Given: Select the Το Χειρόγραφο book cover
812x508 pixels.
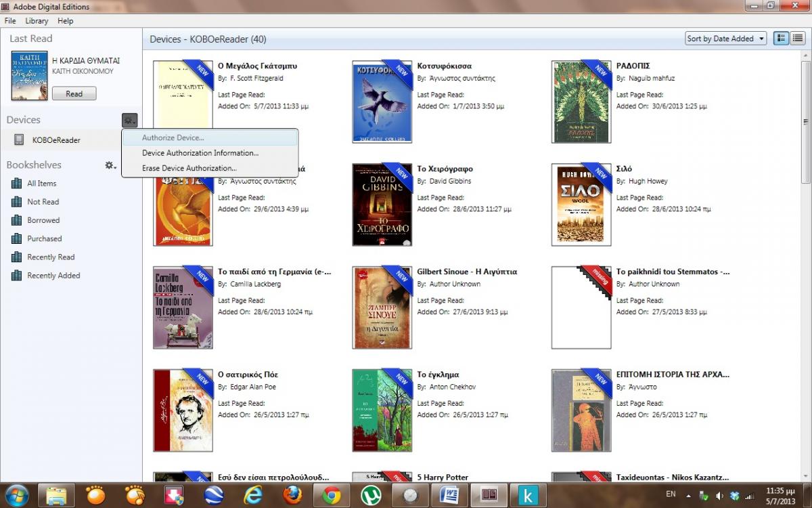Looking at the screenshot, I should click(382, 205).
